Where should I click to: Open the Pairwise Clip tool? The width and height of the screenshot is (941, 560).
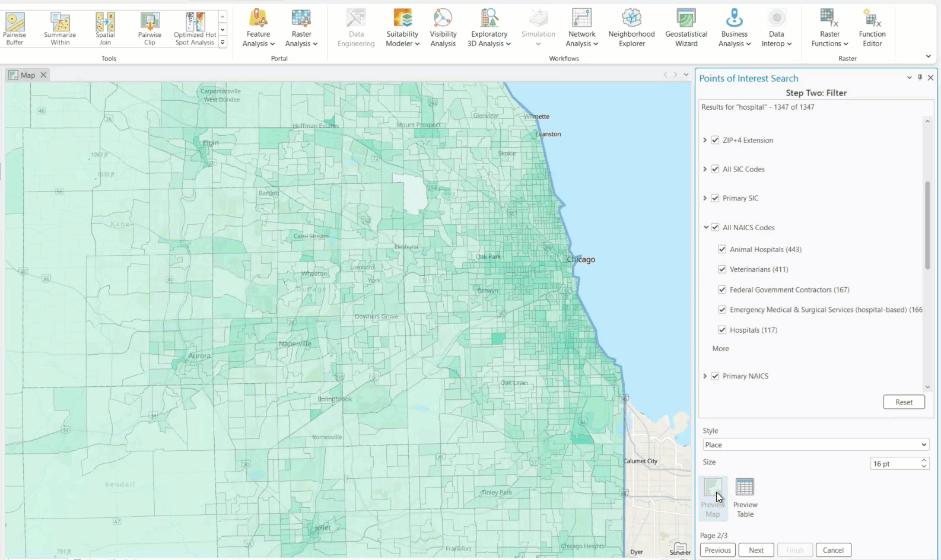point(150,29)
